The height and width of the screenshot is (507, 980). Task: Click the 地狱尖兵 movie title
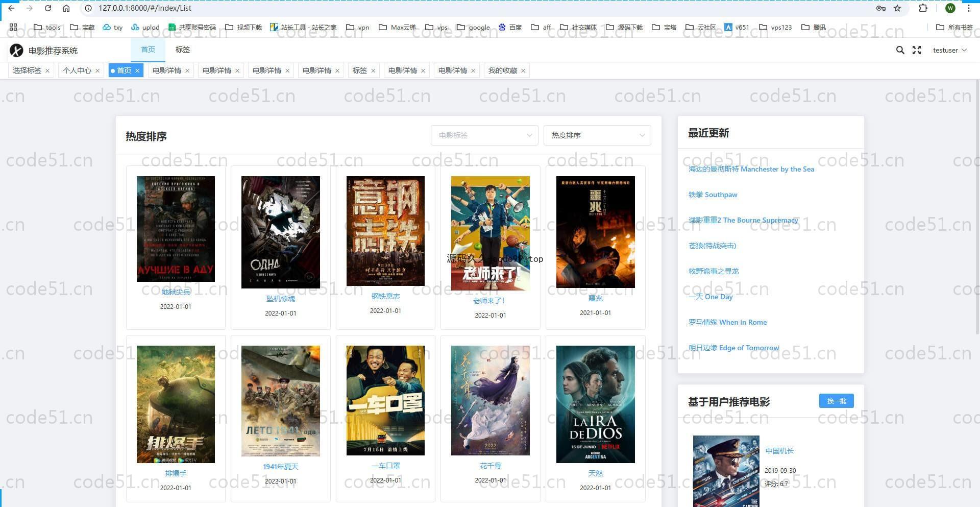click(176, 292)
